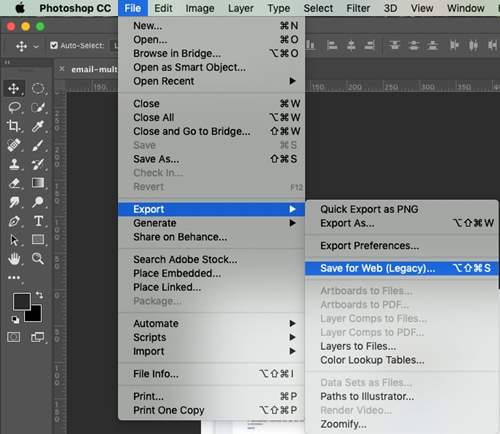Select the Lasso tool
The width and height of the screenshot is (500, 434).
(x=14, y=107)
